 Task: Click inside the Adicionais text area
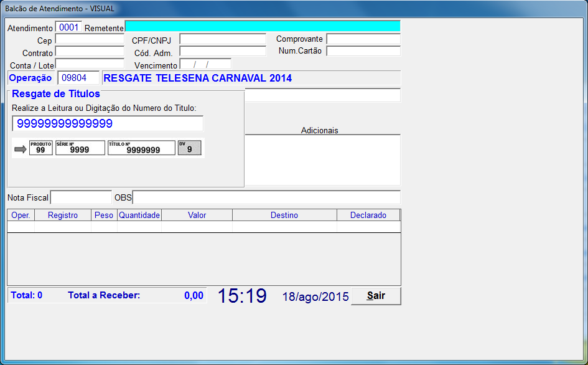coord(323,160)
